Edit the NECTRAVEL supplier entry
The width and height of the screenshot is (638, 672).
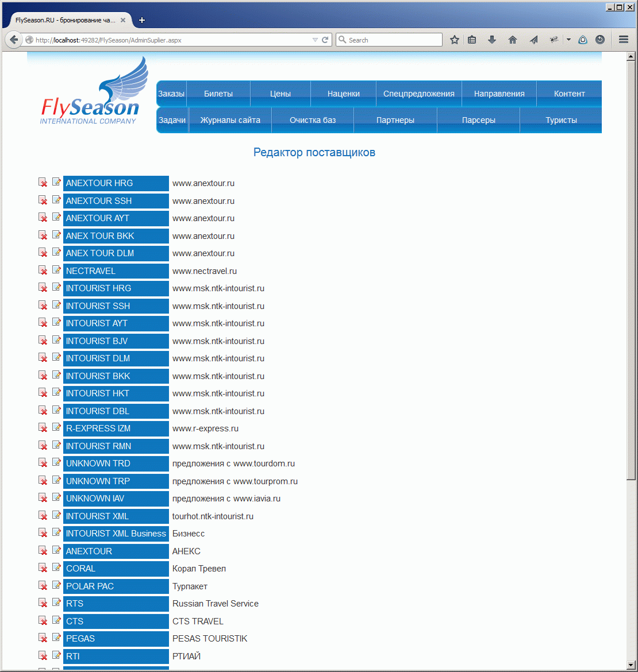56,270
